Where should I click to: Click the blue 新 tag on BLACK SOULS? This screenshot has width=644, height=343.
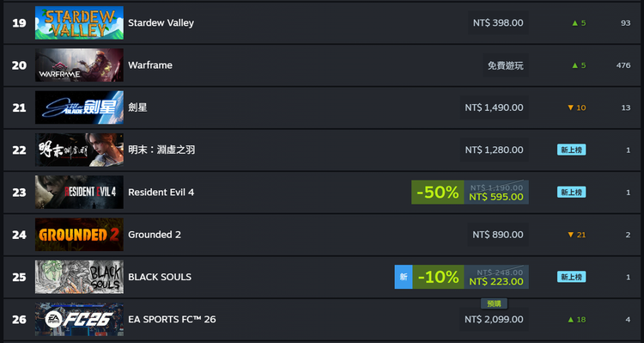click(x=404, y=277)
